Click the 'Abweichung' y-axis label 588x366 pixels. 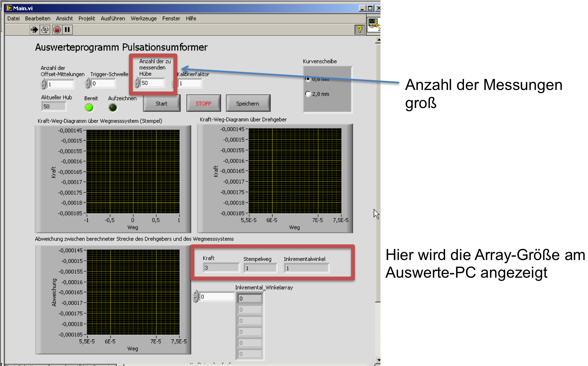coord(54,292)
